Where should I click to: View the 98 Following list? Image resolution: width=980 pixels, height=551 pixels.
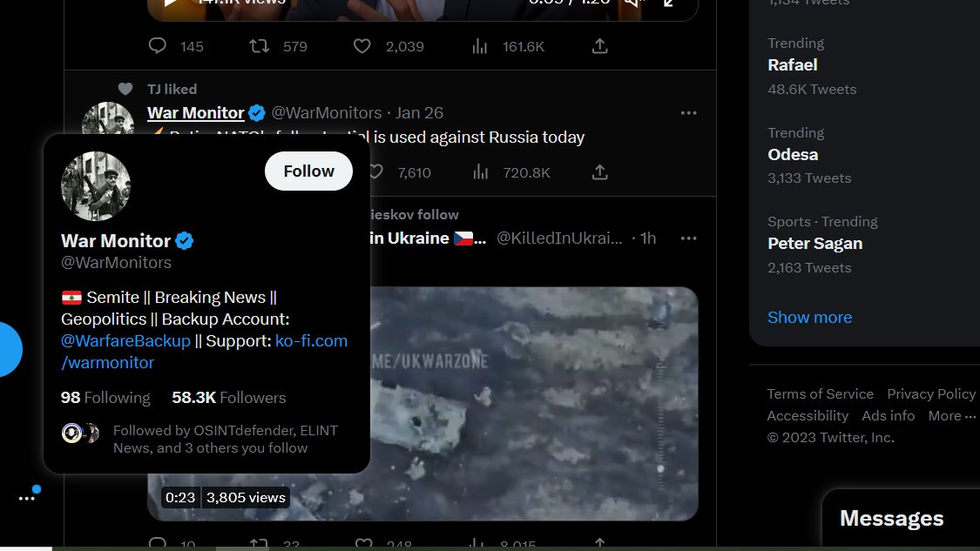(105, 398)
